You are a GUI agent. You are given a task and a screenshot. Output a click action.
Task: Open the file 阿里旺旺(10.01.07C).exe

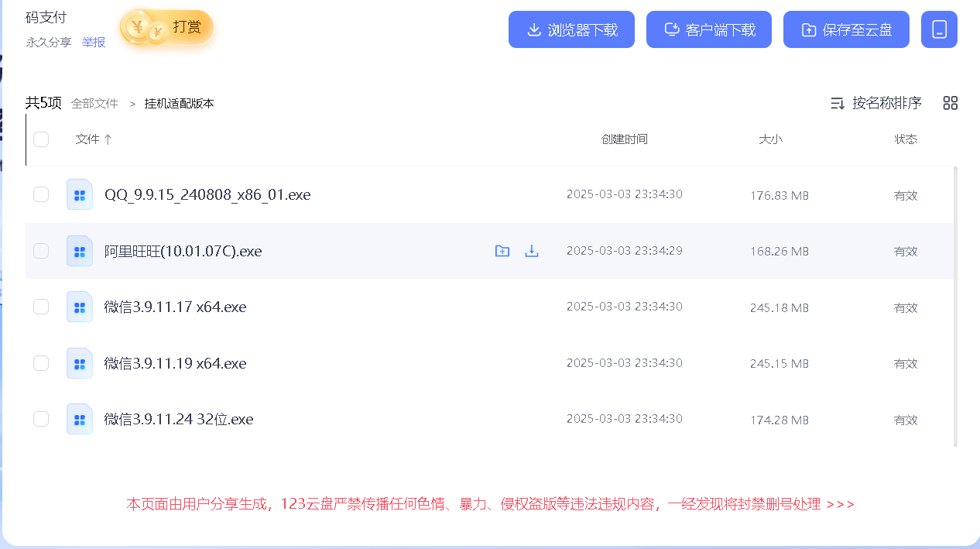pos(183,251)
